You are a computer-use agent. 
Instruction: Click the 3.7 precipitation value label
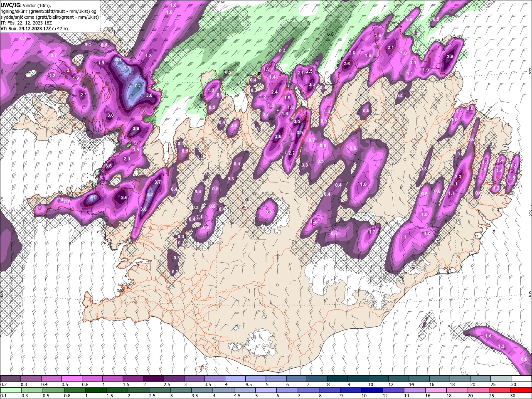coord(158,182)
